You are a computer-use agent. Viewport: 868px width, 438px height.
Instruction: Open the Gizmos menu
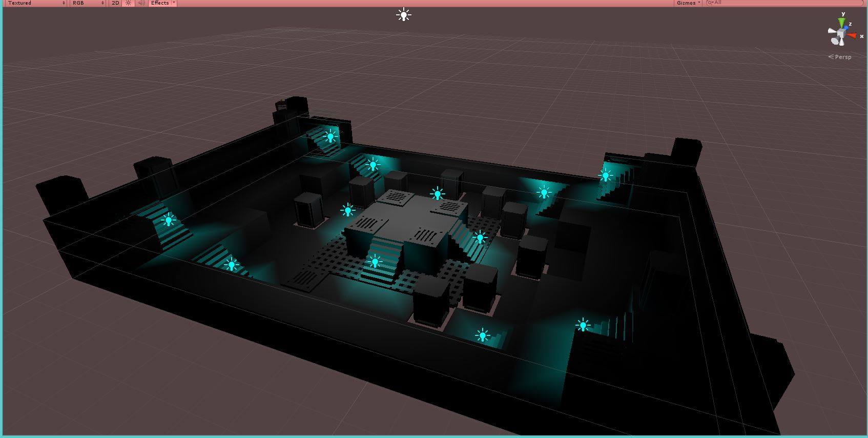688,3
